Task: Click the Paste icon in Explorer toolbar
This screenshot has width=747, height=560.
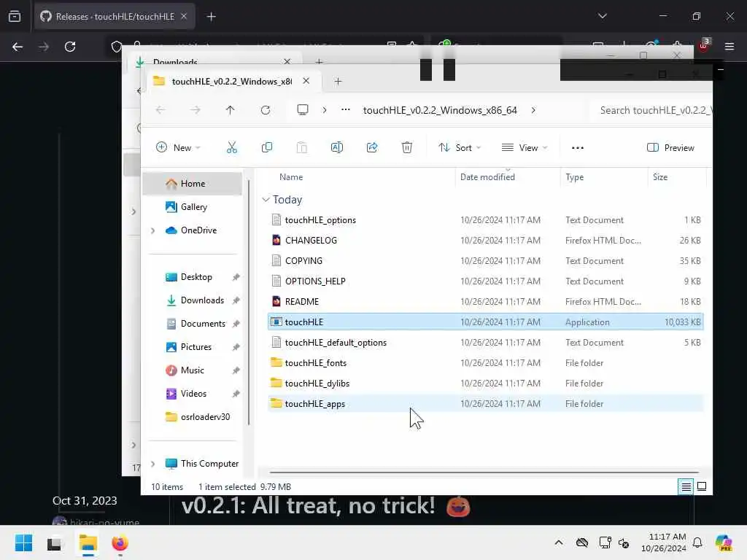Action: [301, 147]
